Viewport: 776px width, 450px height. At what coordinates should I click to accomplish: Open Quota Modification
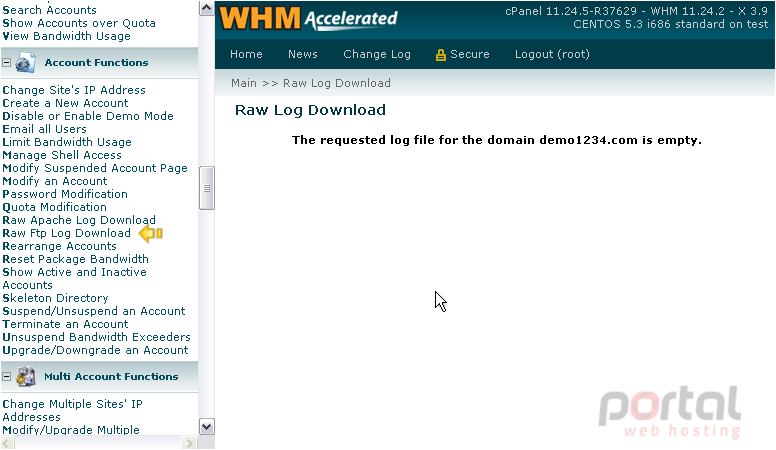tap(54, 207)
